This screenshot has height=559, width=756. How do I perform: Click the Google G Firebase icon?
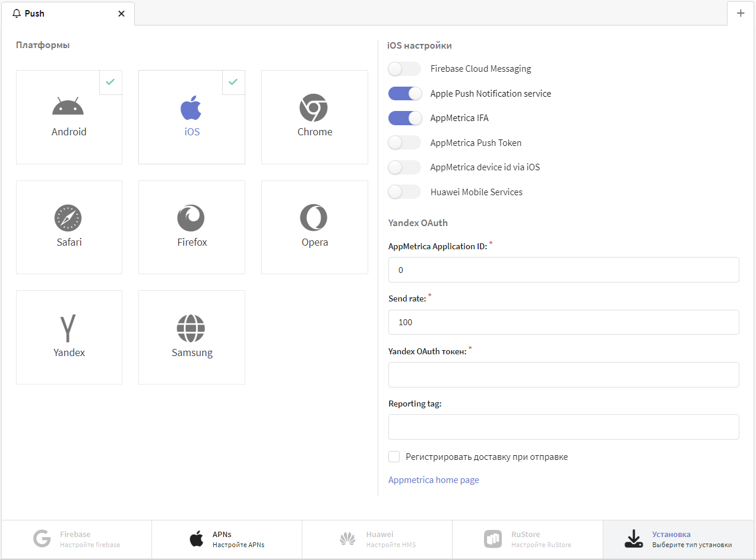tap(42, 539)
